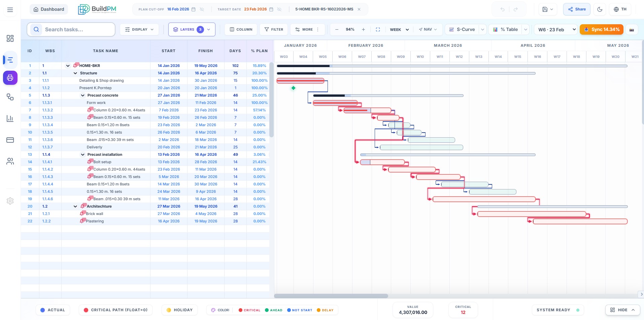Toggle the % Table view

505,30
